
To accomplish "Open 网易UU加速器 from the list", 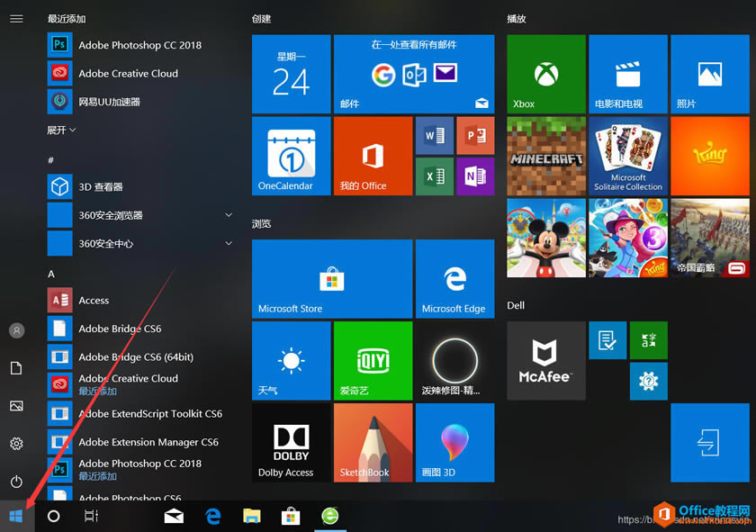I will (140, 102).
